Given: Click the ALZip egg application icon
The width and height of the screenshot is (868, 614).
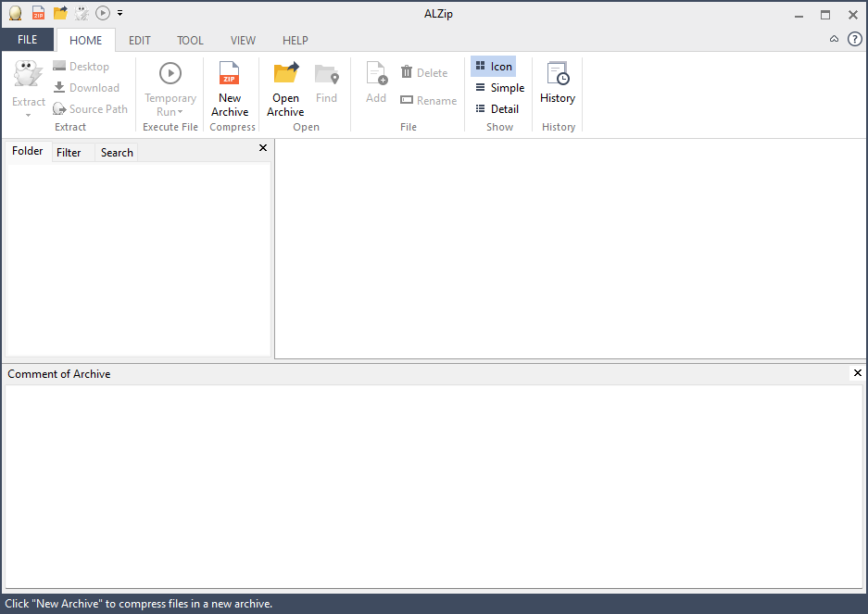Looking at the screenshot, I should tap(15, 13).
